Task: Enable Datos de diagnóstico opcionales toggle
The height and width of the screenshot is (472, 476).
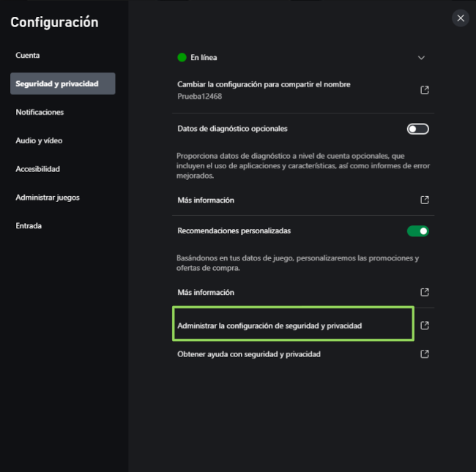Action: (x=417, y=129)
